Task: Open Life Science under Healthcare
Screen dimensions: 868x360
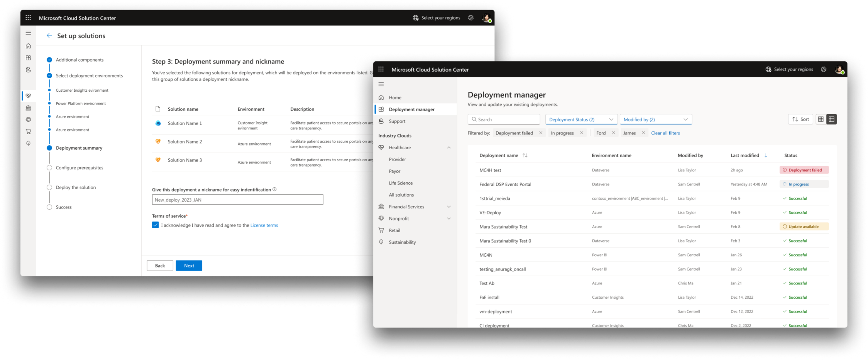Action: (x=401, y=183)
